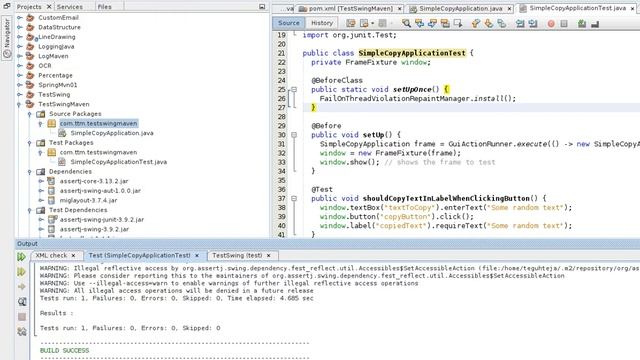Jump to the Last Edit location icon
Image resolution: width=640 pixels, height=360 pixels.
click(350, 23)
